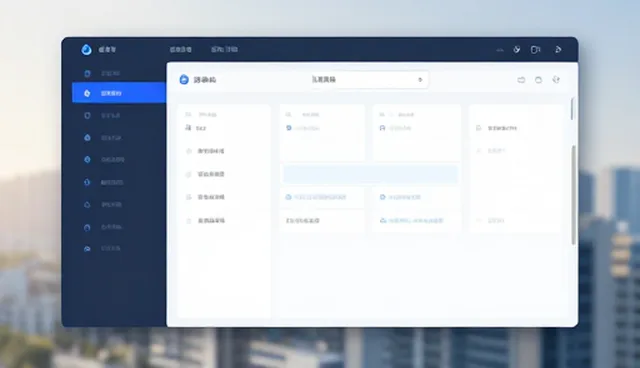
Task: Click the light blue highlighted bar between cards
Action: [x=370, y=174]
